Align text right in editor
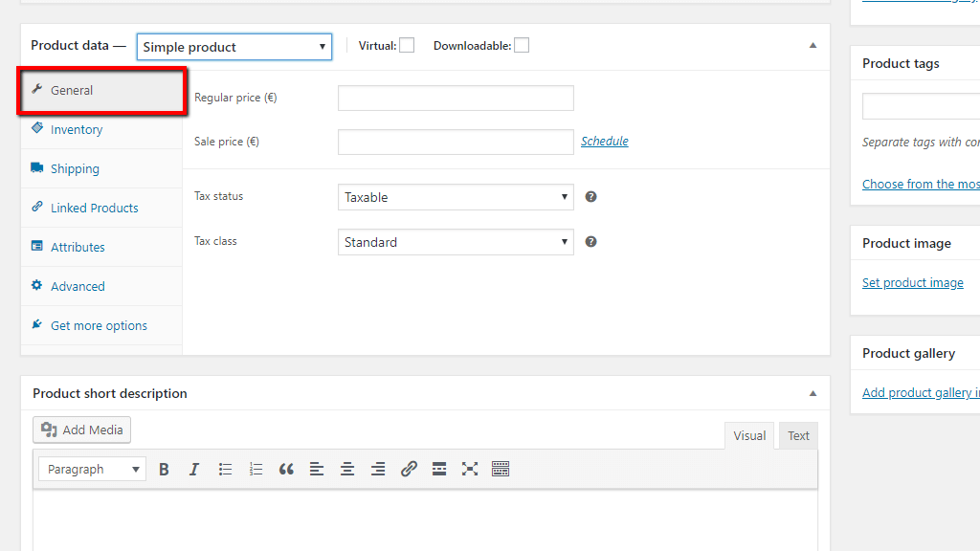 (378, 469)
